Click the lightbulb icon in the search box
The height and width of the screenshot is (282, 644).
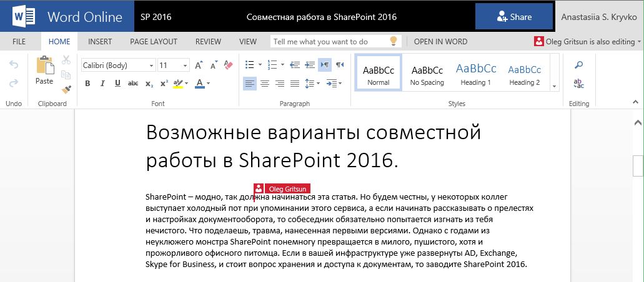point(393,41)
